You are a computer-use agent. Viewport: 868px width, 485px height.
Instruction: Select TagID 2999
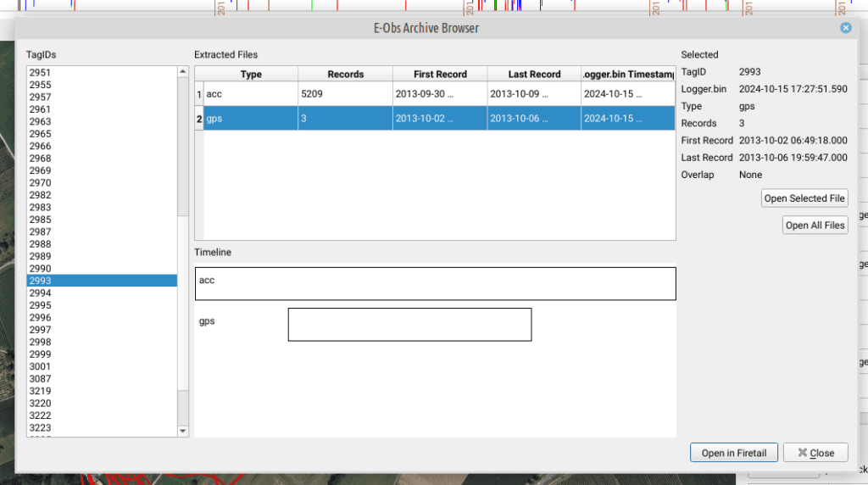102,354
